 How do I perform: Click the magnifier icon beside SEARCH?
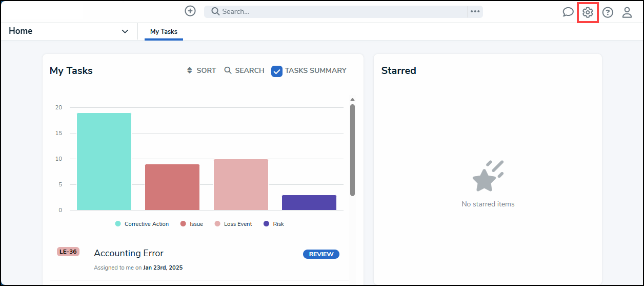coord(228,70)
